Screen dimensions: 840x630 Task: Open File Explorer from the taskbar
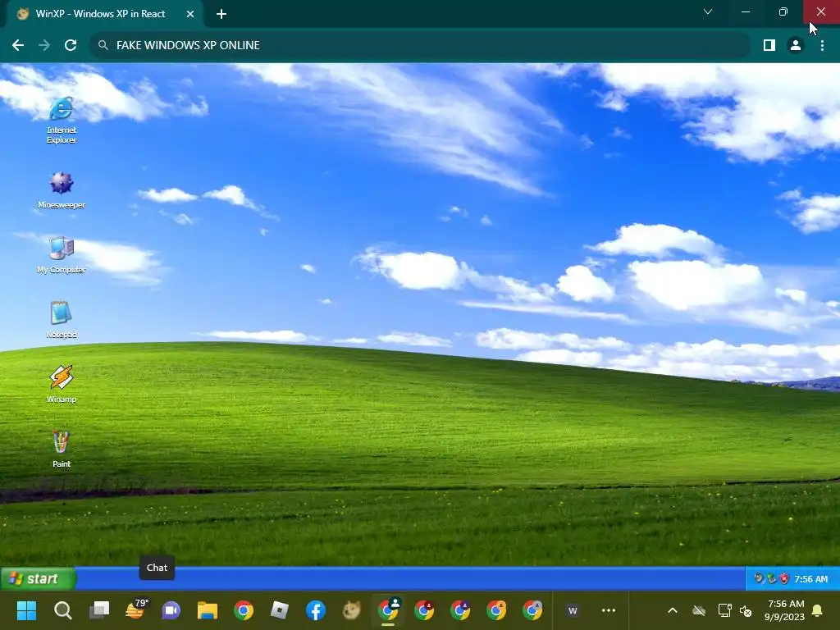pos(208,610)
